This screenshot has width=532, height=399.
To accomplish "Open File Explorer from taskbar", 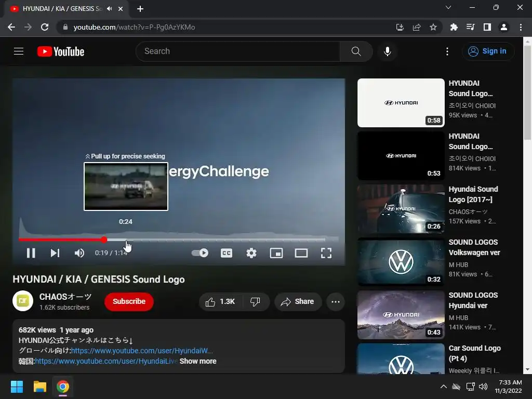I will coord(39,387).
